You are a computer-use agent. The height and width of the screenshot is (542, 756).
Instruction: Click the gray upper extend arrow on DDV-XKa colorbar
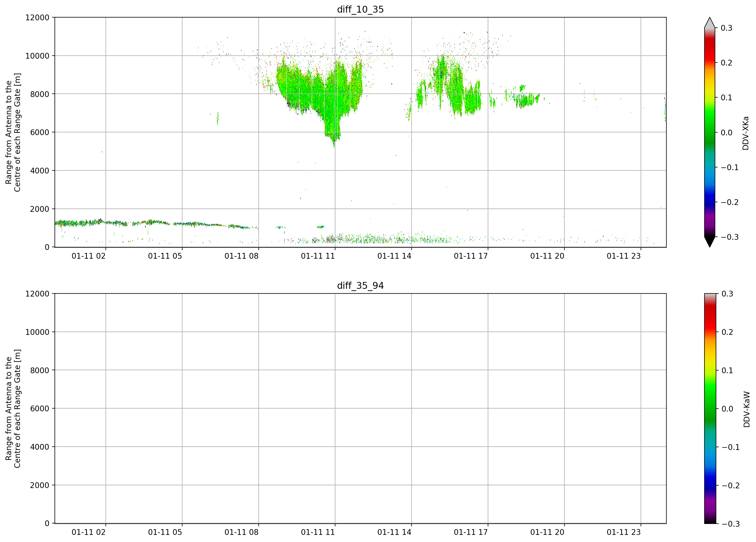pos(710,23)
